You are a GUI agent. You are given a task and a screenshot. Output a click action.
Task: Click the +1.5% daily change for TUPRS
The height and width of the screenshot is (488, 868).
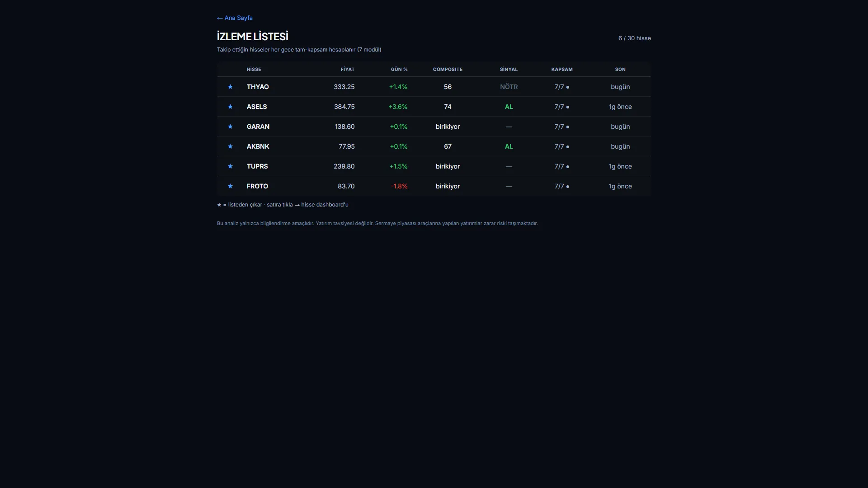[399, 166]
